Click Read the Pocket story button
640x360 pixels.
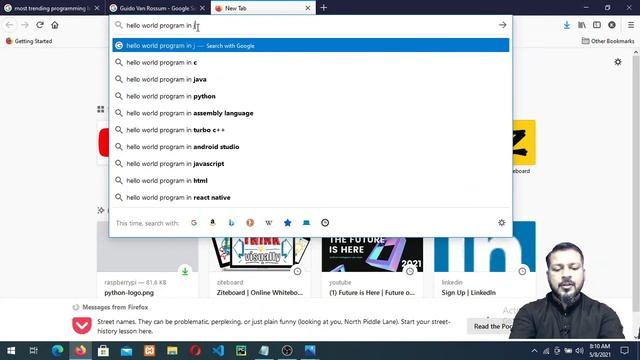point(491,326)
